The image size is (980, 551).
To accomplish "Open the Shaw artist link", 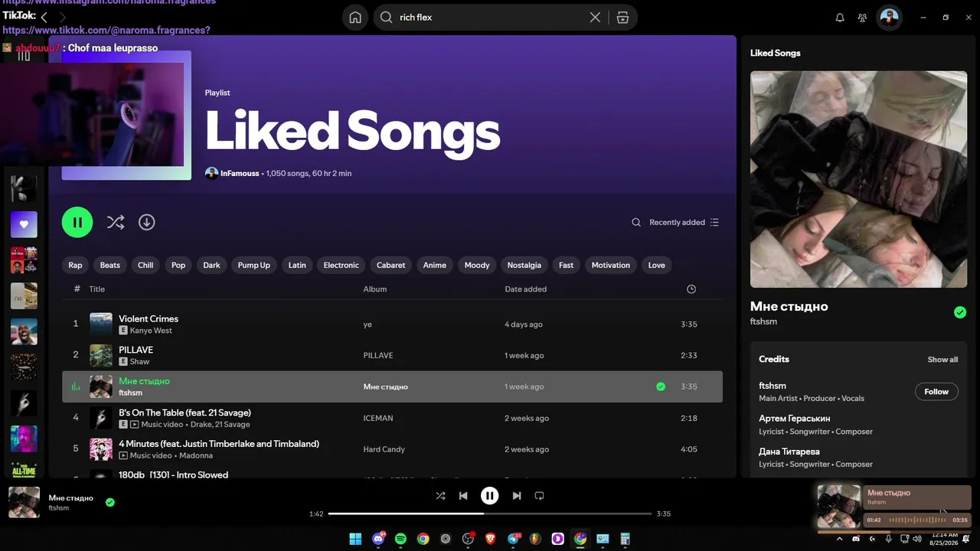I will pos(140,362).
